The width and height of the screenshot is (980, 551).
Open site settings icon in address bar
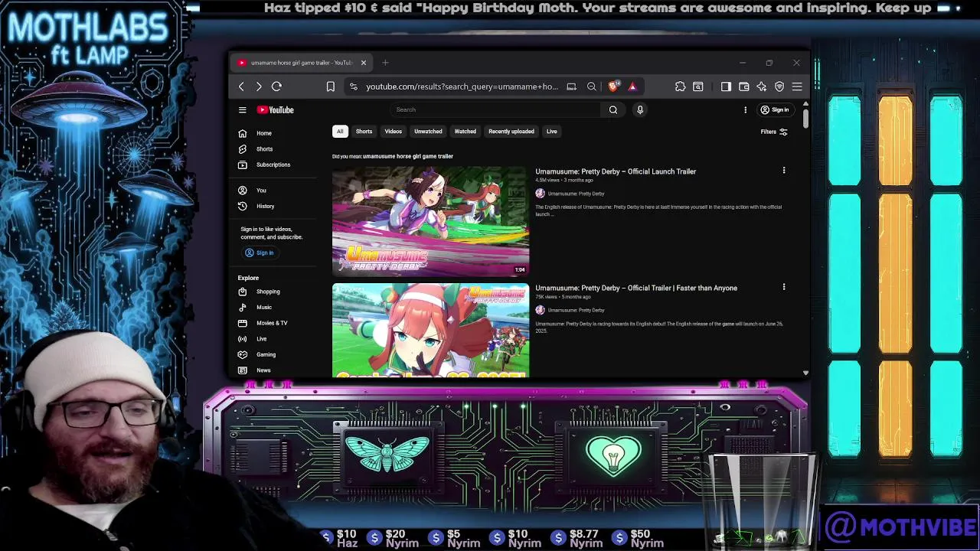(x=353, y=86)
